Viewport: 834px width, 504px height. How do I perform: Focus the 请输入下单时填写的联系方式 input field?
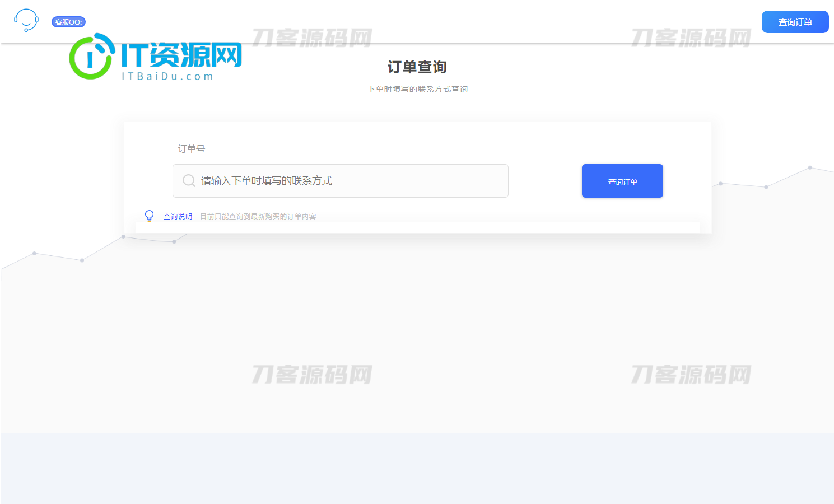(341, 181)
